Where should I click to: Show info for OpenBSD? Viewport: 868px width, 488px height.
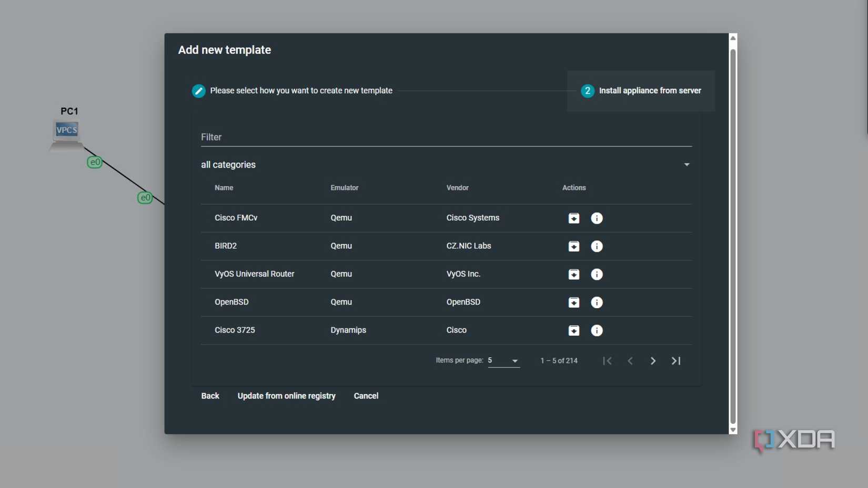click(597, 302)
